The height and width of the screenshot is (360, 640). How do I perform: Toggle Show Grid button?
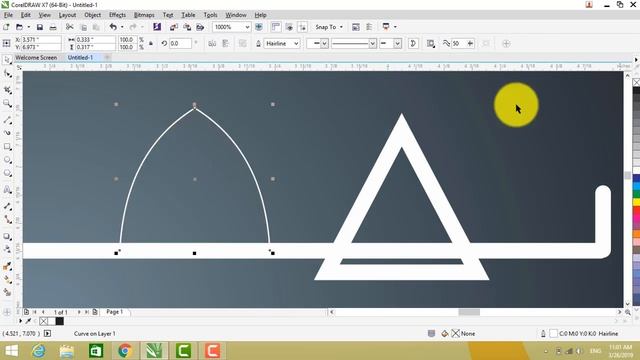(x=289, y=27)
